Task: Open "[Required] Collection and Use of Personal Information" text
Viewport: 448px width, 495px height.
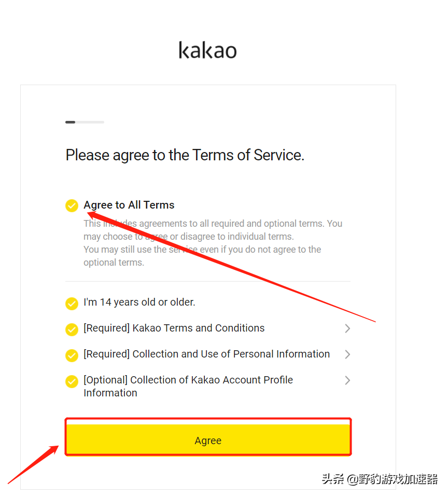Action: [206, 354]
